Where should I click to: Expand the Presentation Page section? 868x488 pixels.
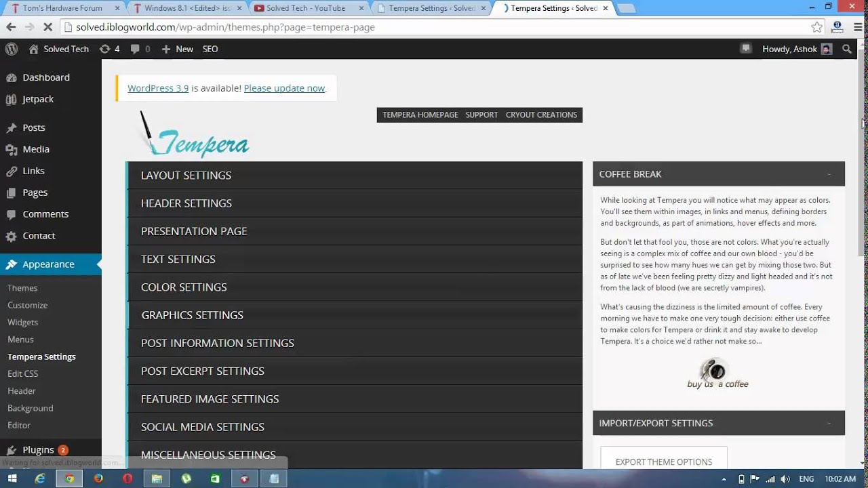354,231
